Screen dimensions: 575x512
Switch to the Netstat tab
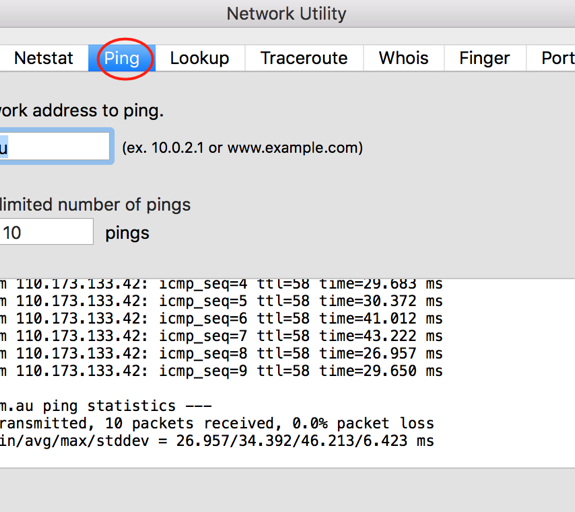pos(44,58)
